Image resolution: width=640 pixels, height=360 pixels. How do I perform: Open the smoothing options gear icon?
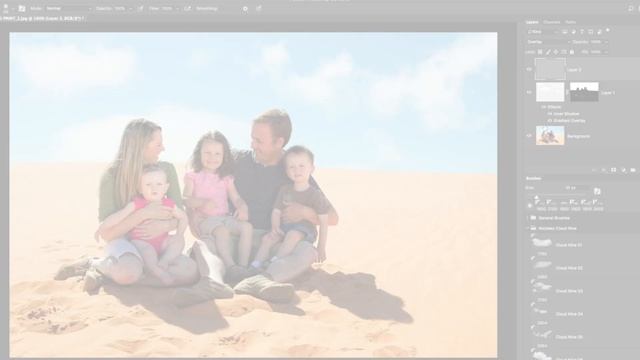click(x=245, y=9)
